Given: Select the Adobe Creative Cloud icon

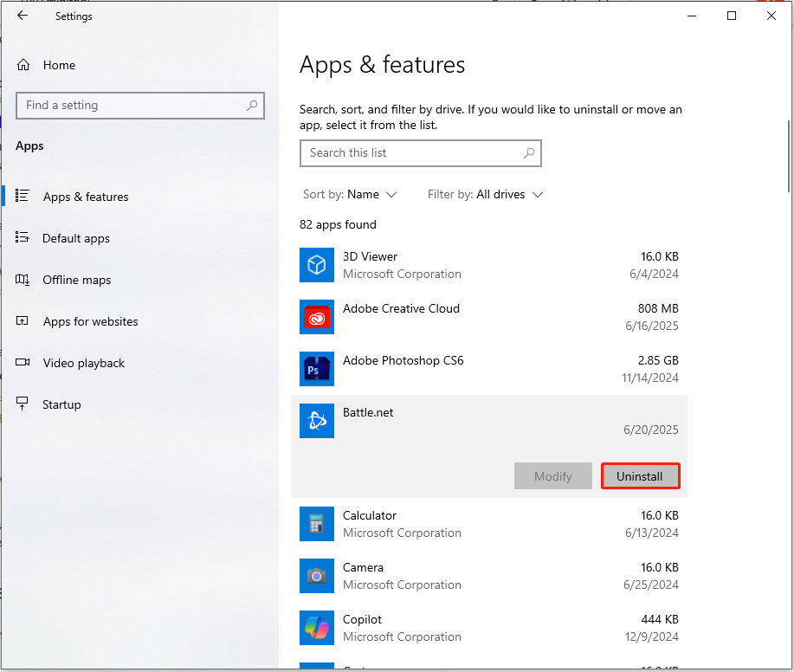Looking at the screenshot, I should point(316,317).
